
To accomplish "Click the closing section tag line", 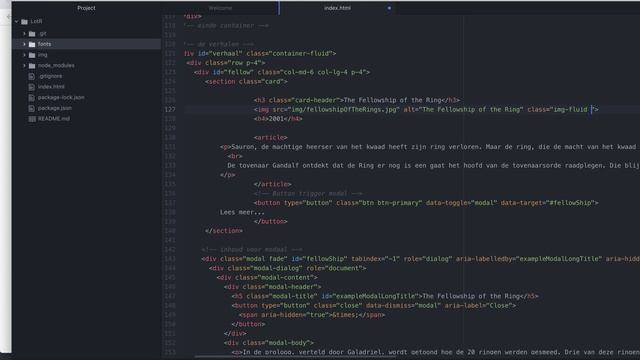I will click(x=224, y=231).
